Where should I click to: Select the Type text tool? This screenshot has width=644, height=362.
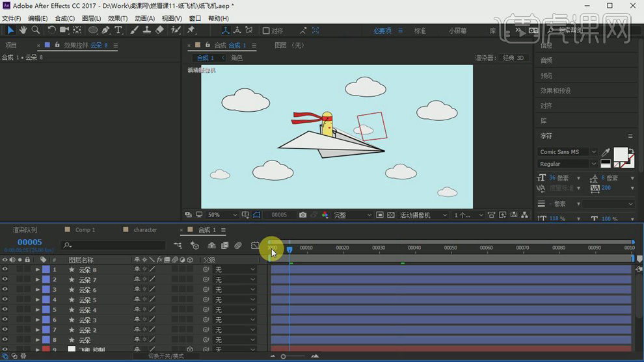118,30
